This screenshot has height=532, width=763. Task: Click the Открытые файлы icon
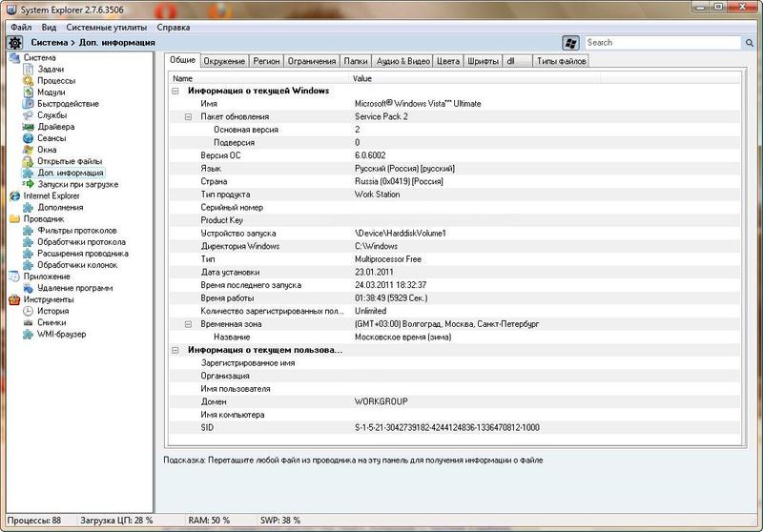[x=29, y=161]
